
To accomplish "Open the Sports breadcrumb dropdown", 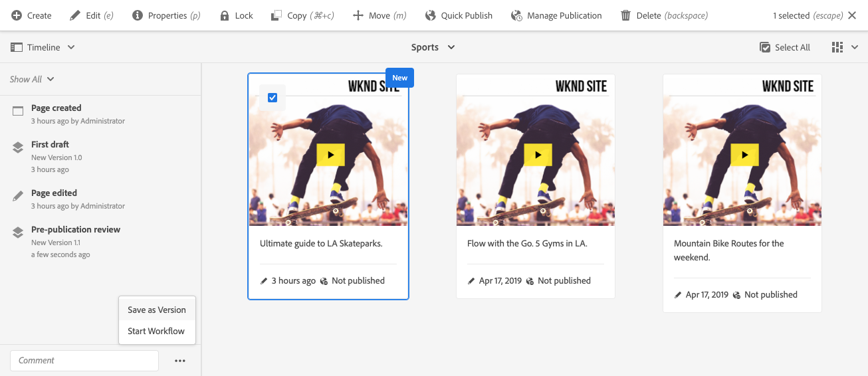I will pyautogui.click(x=433, y=47).
